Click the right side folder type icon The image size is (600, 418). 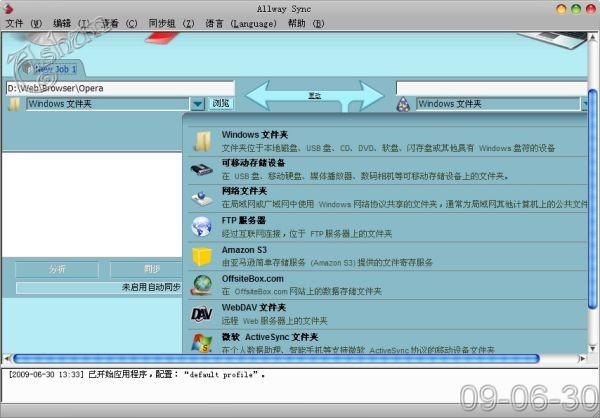click(x=403, y=104)
